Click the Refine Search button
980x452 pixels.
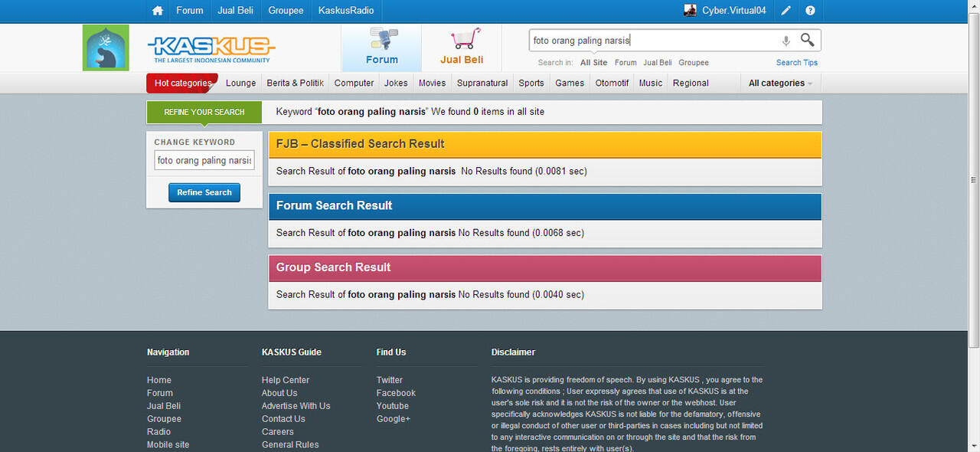[x=204, y=192]
